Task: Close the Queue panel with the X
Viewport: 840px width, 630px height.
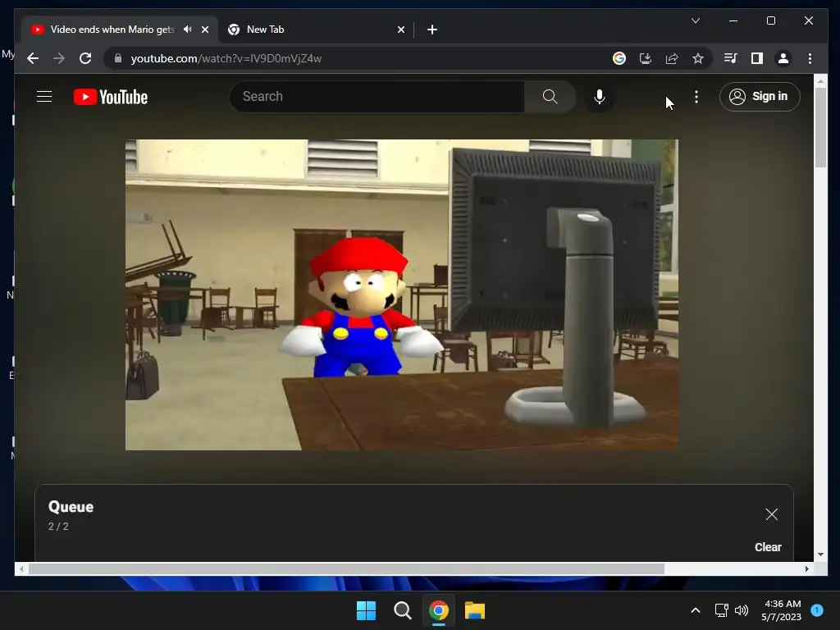Action: 771,514
